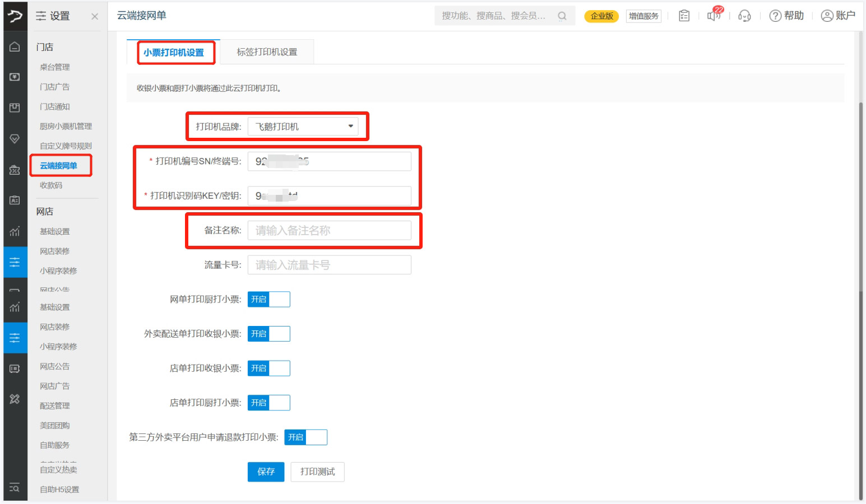Click the home icon in left sidebar
Screen dimensions: 866x504
[x=15, y=47]
